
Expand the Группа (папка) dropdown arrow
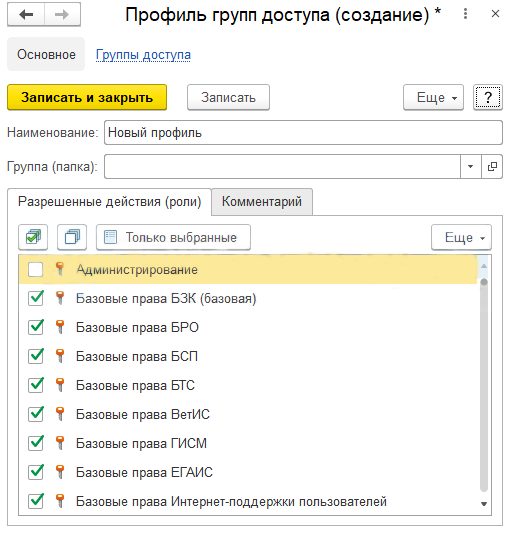click(x=471, y=167)
